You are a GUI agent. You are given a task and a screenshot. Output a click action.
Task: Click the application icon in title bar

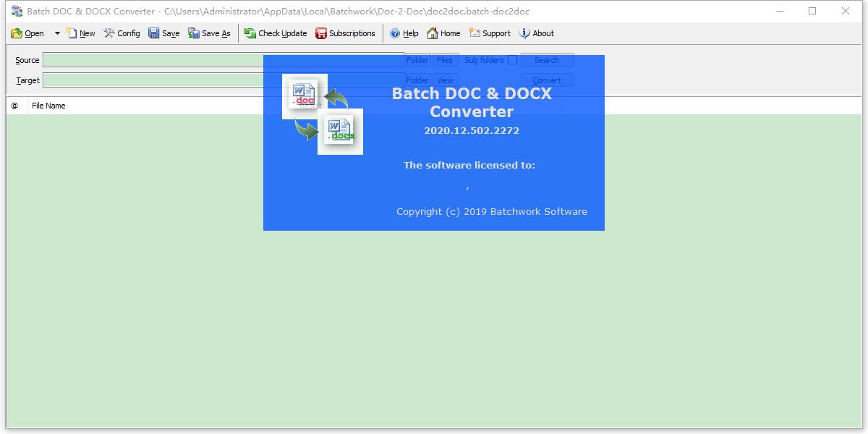[x=17, y=12]
